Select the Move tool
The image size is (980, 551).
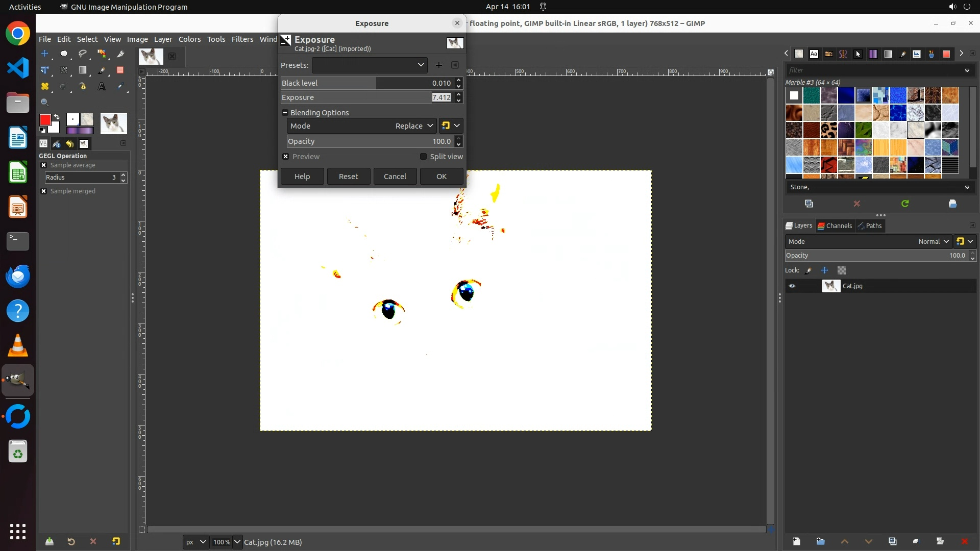click(45, 54)
